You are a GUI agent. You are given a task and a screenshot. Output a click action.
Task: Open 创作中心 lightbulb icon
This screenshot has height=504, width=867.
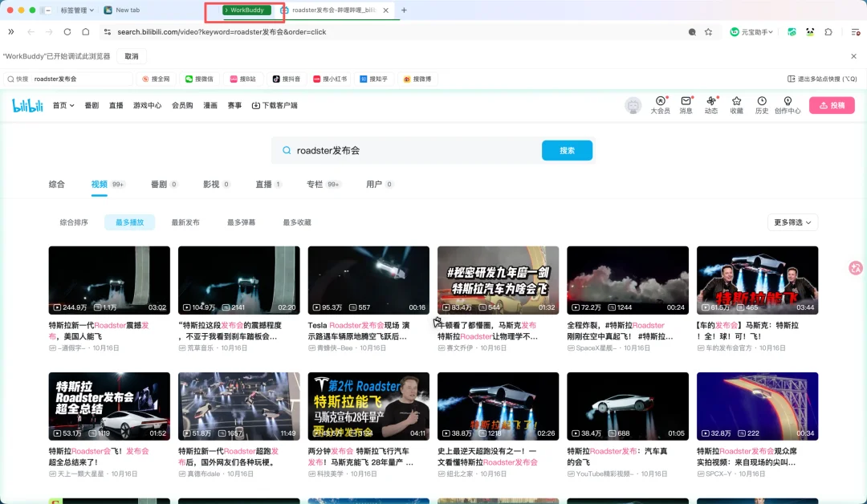click(x=788, y=104)
